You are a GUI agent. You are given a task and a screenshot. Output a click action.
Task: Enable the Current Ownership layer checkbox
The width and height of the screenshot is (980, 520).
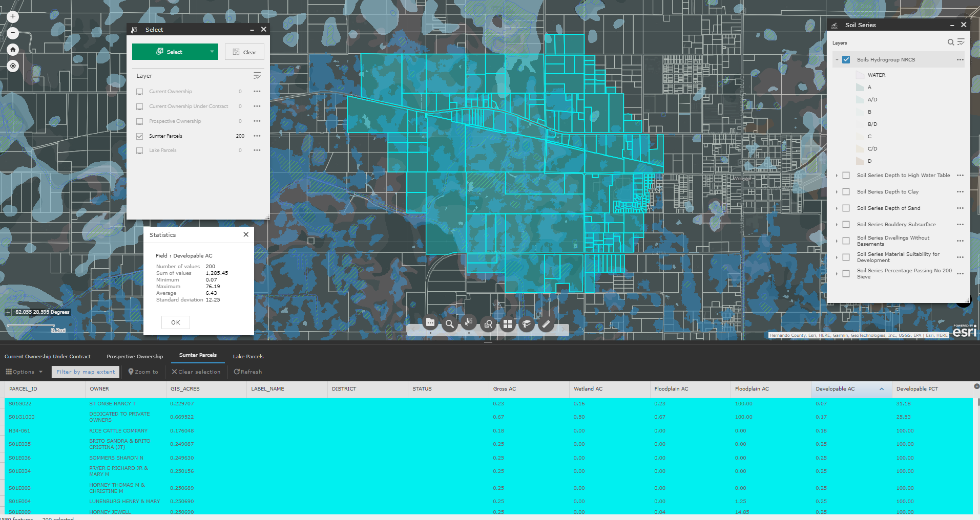tap(139, 92)
